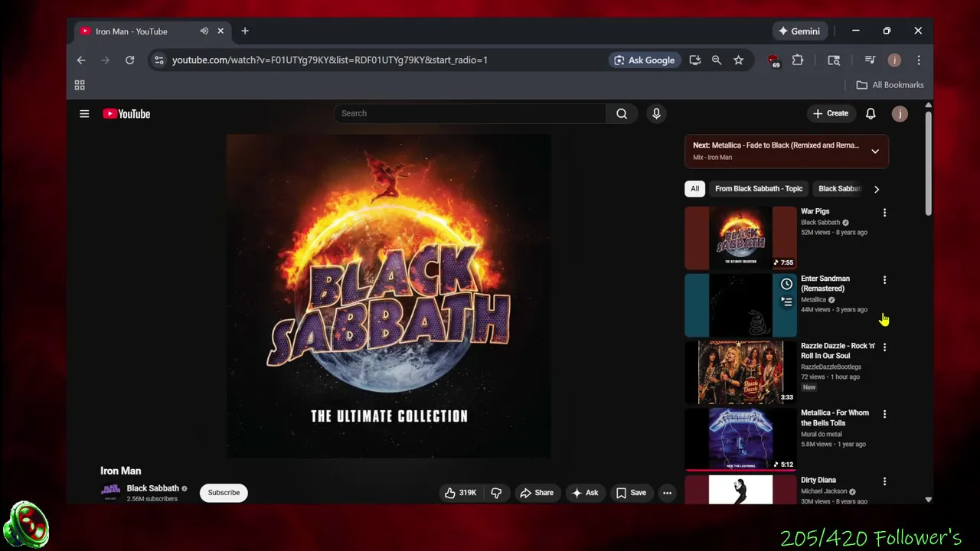Expand the Mix - Iron Man playlist panel

875,151
